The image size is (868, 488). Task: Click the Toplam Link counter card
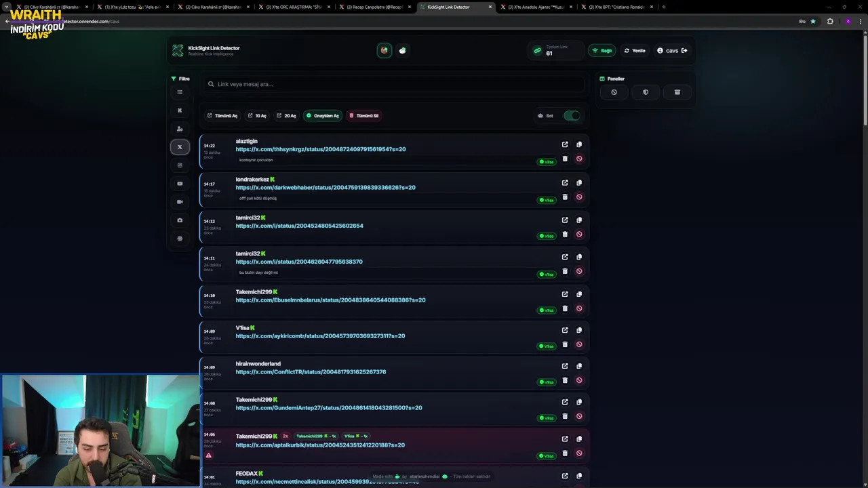click(555, 51)
